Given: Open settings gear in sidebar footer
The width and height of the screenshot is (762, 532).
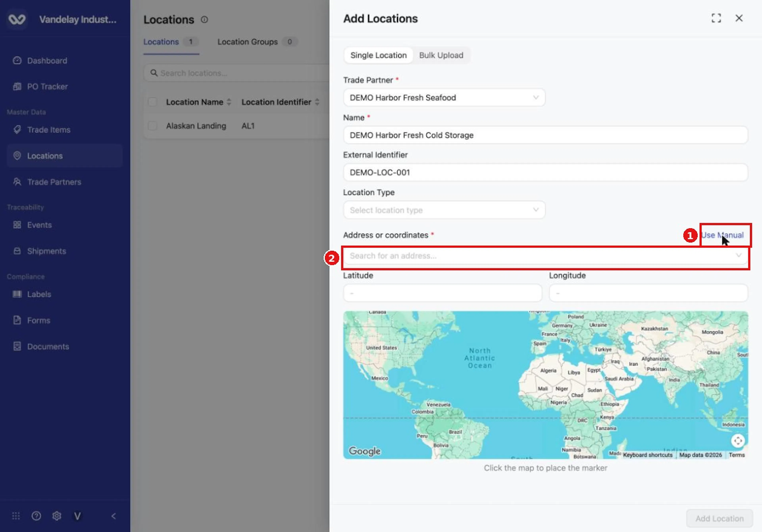Looking at the screenshot, I should (x=57, y=516).
